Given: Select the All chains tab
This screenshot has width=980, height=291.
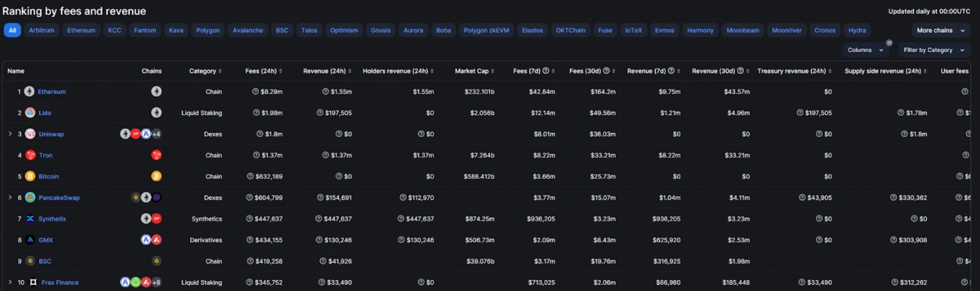Looking at the screenshot, I should pyautogui.click(x=12, y=30).
